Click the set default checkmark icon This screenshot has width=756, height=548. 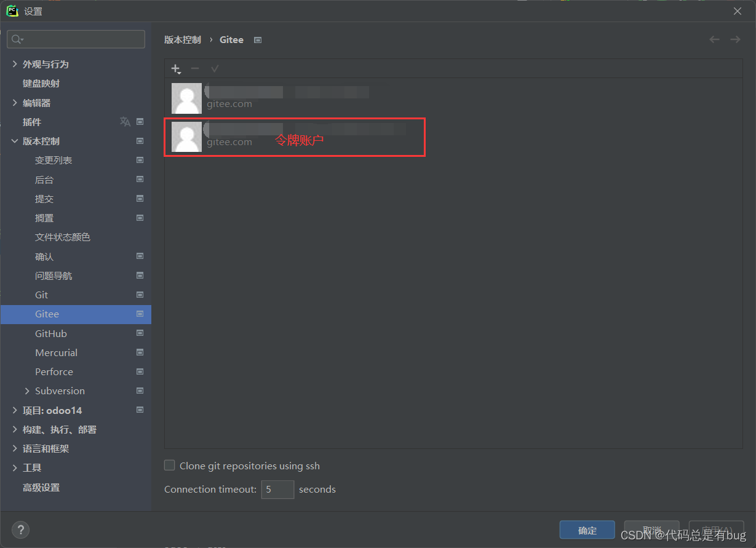click(215, 68)
